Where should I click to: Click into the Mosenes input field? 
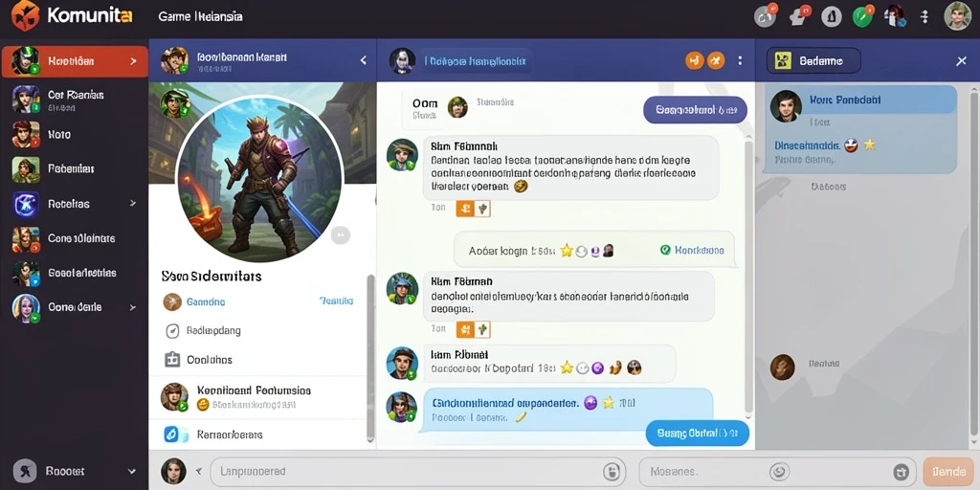tap(776, 471)
